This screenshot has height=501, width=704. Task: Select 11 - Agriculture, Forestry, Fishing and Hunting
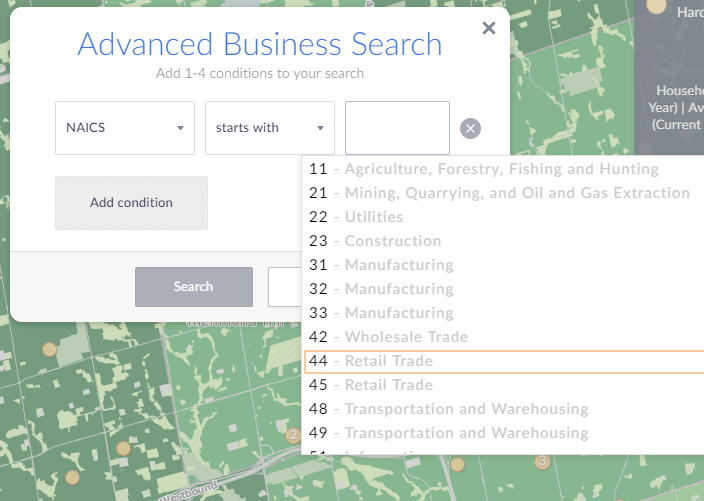click(484, 169)
